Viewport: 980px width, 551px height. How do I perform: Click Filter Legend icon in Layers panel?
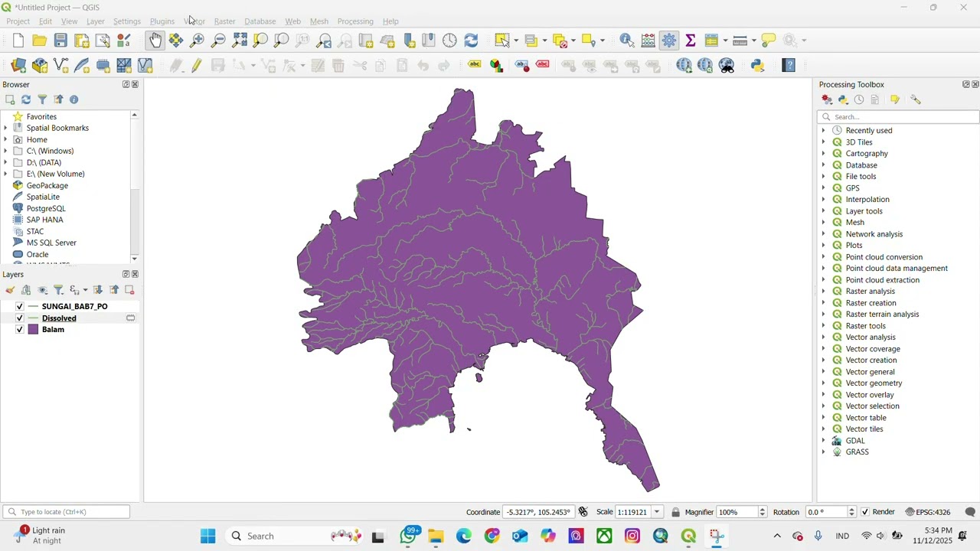click(58, 290)
